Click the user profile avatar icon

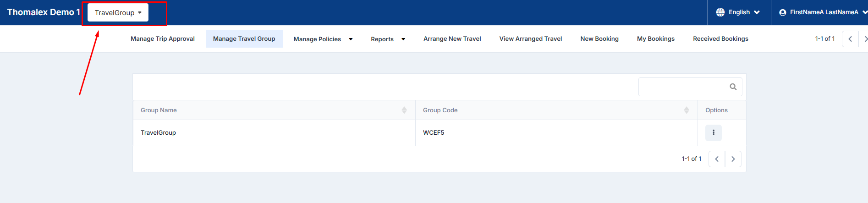783,12
